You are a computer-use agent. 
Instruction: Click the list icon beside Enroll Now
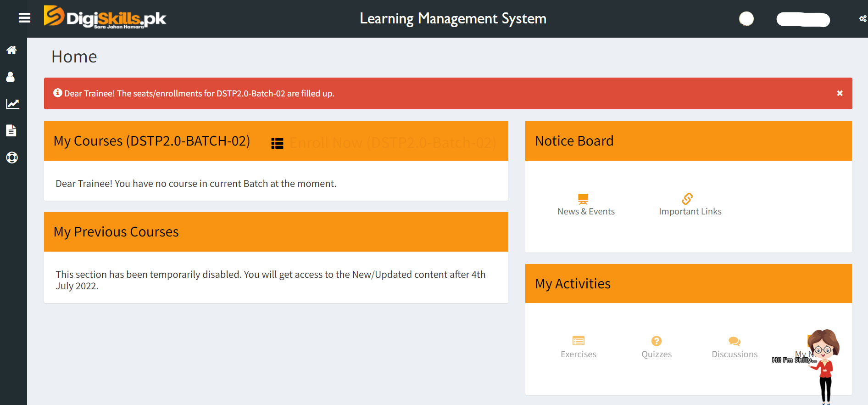277,143
